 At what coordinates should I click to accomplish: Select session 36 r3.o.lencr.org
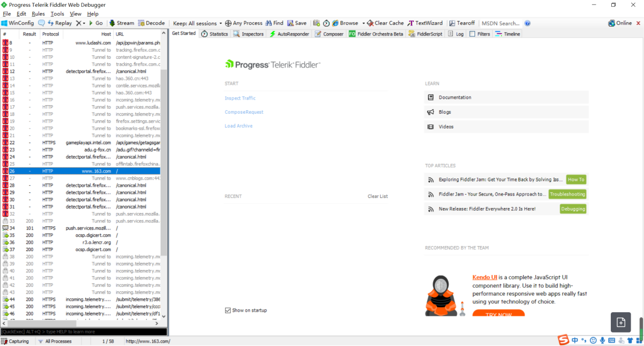click(x=81, y=242)
